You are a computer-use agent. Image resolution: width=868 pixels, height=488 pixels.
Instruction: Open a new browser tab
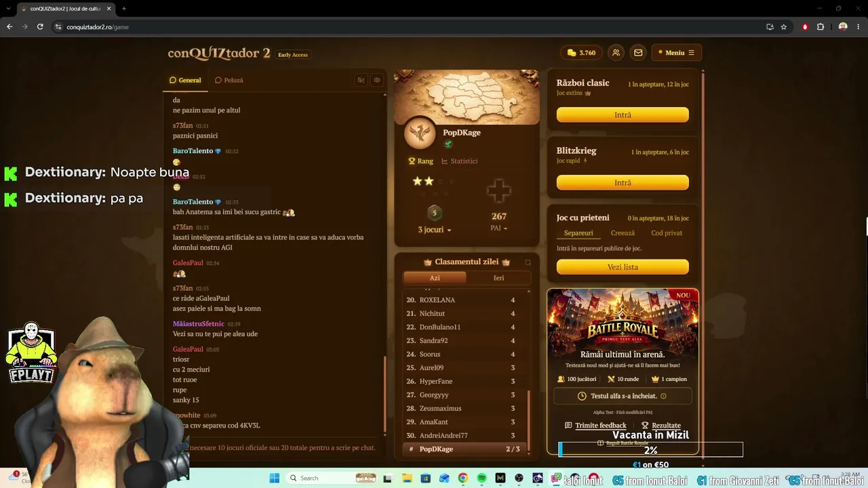(x=123, y=9)
